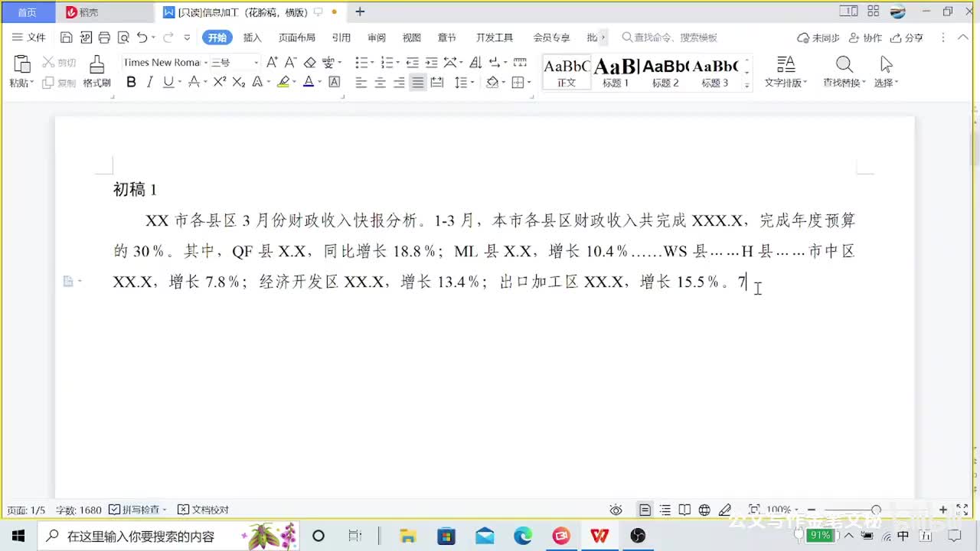Open the 审阅 (Review) tab
The width and height of the screenshot is (980, 551).
point(377,37)
